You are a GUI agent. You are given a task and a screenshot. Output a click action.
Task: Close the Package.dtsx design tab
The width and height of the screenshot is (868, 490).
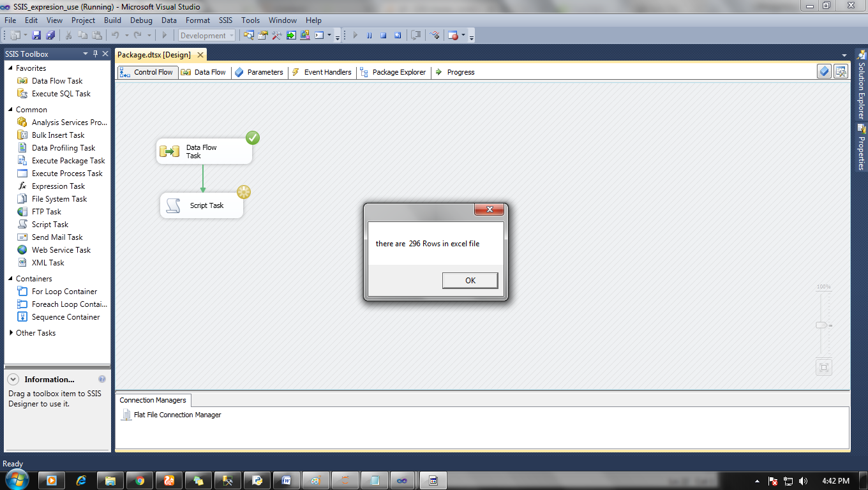[x=200, y=55]
